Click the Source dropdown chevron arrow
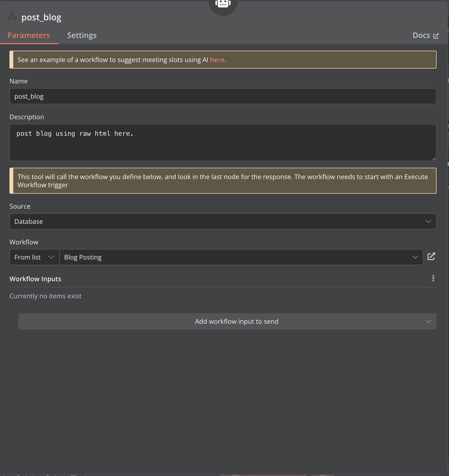The width and height of the screenshot is (449, 476). click(x=428, y=221)
